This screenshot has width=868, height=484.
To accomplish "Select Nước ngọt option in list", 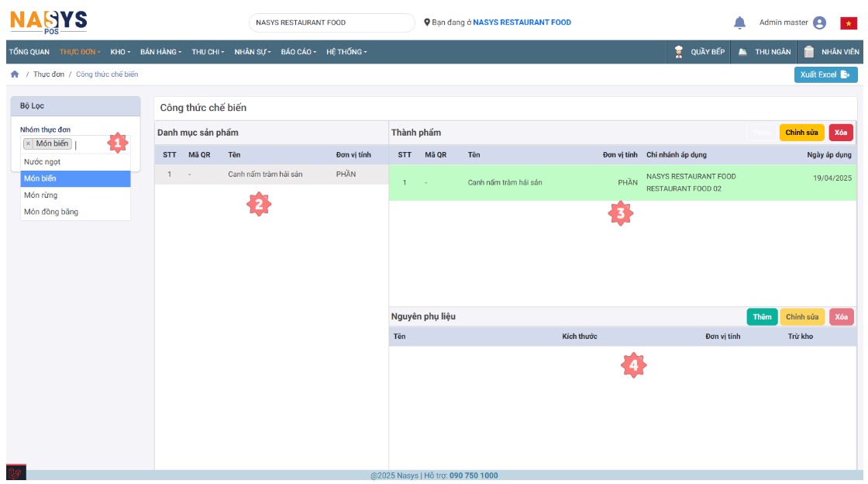I will point(43,162).
